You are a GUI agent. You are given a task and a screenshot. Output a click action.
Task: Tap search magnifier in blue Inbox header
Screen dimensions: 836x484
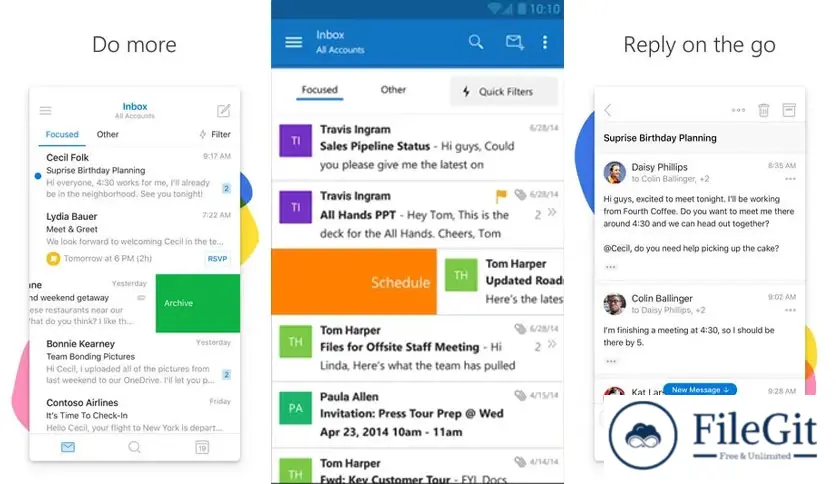pos(476,42)
